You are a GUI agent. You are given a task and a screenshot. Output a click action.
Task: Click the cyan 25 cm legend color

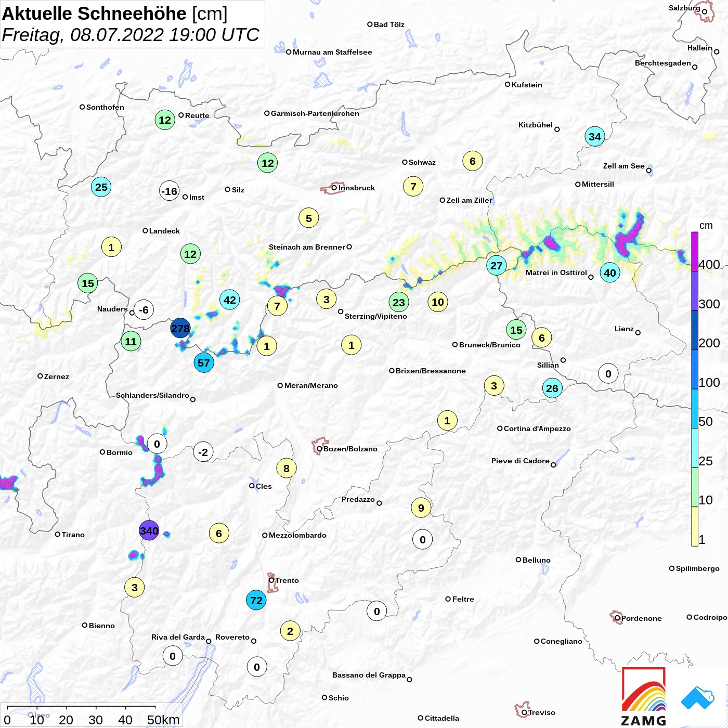click(695, 448)
